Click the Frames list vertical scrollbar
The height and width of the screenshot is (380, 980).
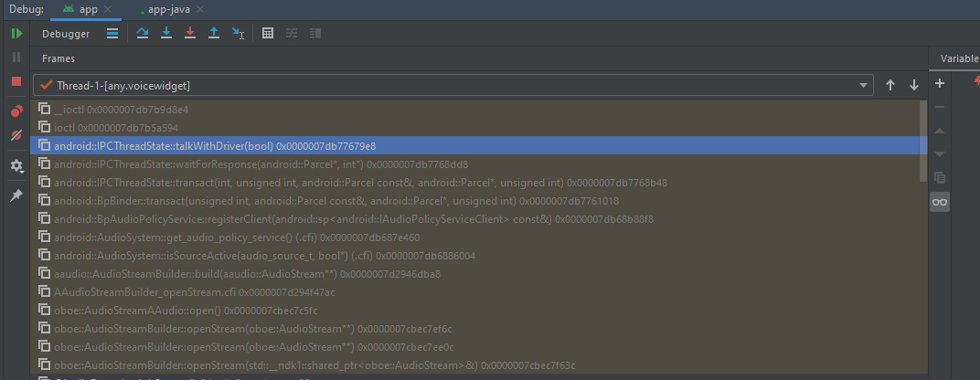pyautogui.click(x=923, y=142)
